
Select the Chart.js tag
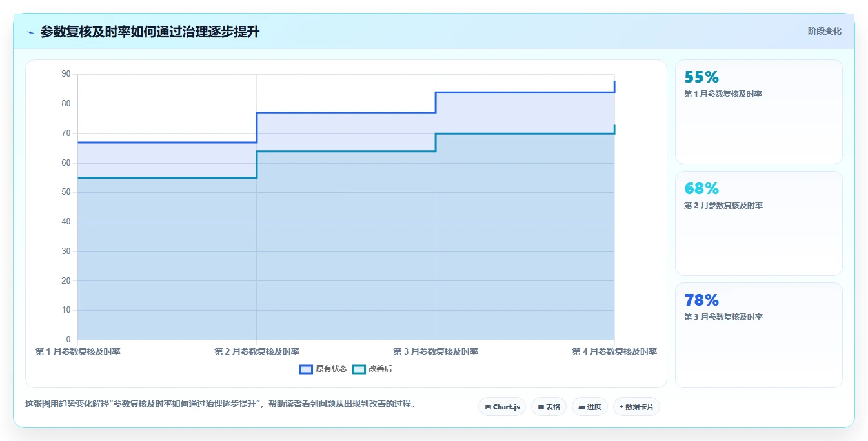point(502,407)
